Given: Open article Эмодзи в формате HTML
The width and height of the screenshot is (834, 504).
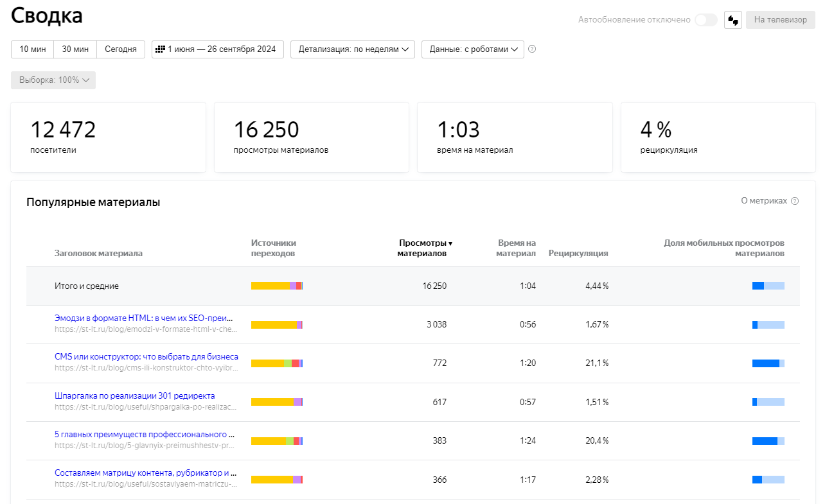Looking at the screenshot, I should (x=144, y=318).
